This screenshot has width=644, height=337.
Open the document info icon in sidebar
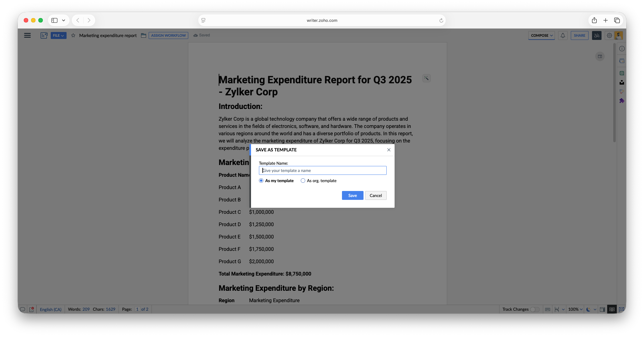coord(622,49)
